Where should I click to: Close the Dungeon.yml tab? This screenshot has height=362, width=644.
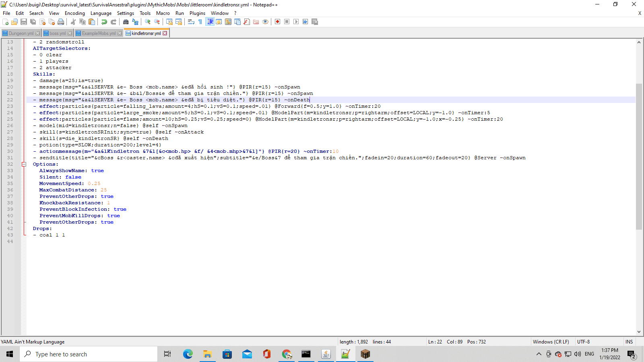tap(38, 33)
